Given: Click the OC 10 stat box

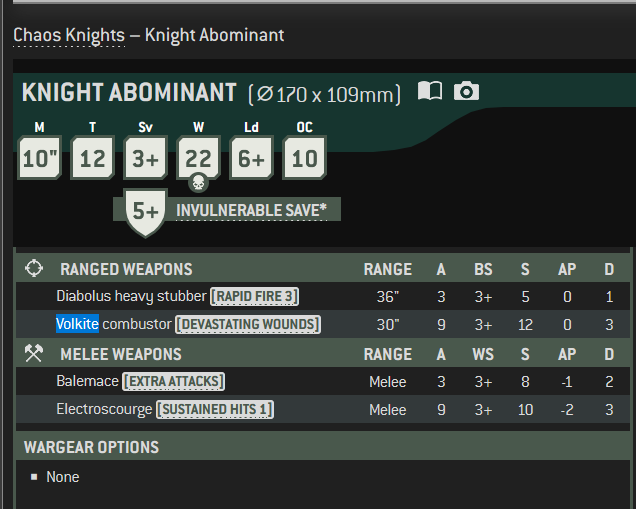Looking at the screenshot, I should 305,157.
